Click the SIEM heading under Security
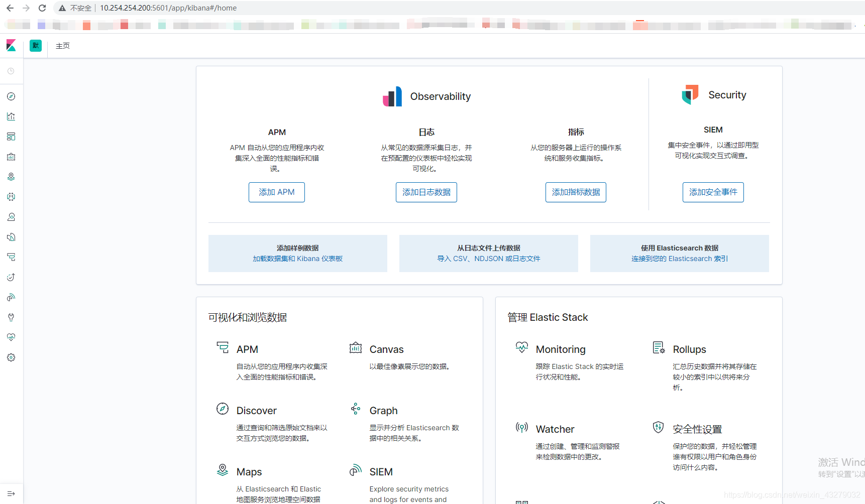The image size is (865, 504). click(713, 130)
